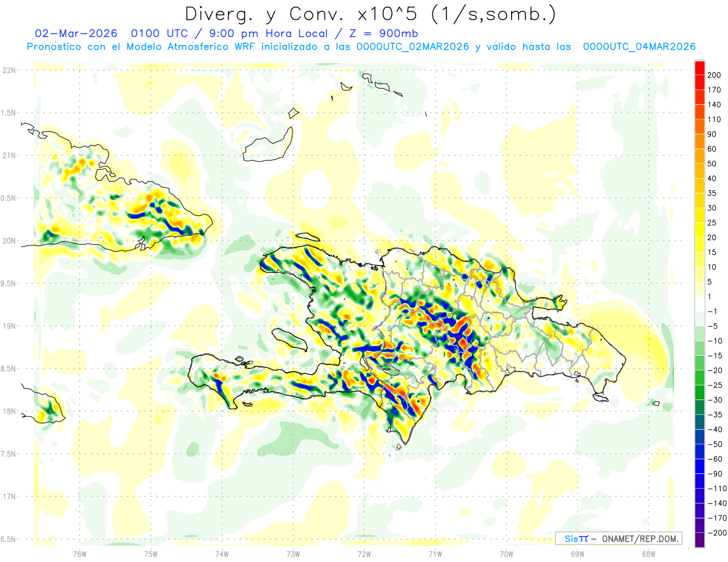This screenshot has height=562, width=728.
Task: Click the '72W' longitude label
Action: [364, 554]
